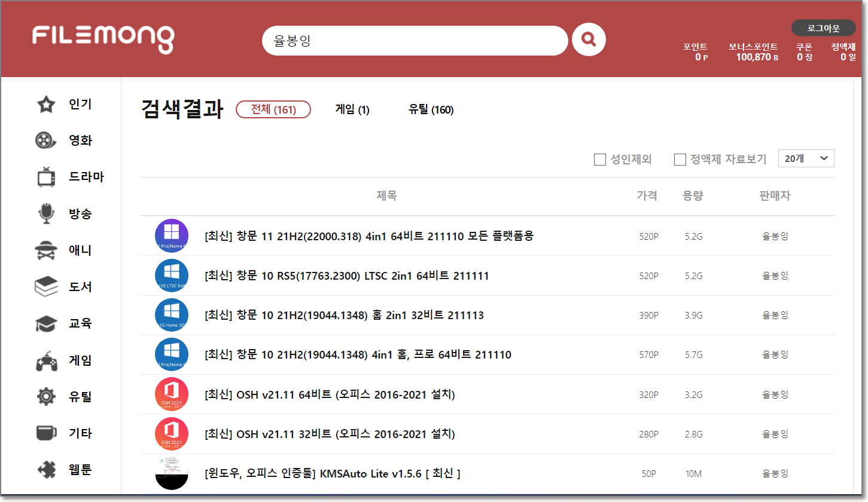The image size is (868, 502).
Task: Click seller 율봉잉 in 창문 11 row
Action: [775, 236]
